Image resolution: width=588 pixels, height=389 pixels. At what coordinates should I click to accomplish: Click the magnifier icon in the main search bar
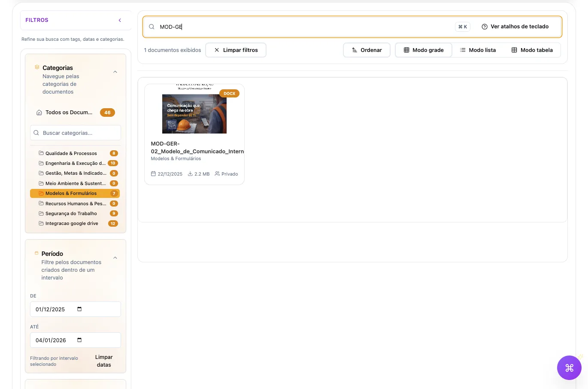[x=152, y=27]
